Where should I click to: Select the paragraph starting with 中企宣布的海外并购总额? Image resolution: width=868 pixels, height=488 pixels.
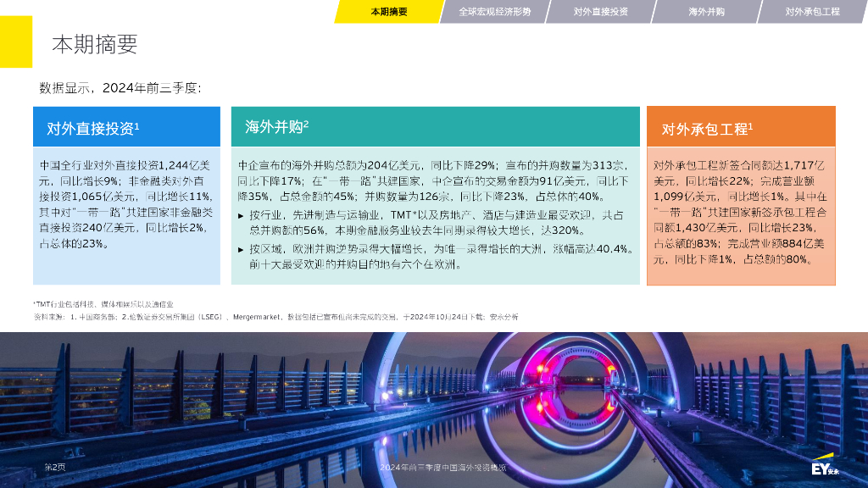(435, 180)
